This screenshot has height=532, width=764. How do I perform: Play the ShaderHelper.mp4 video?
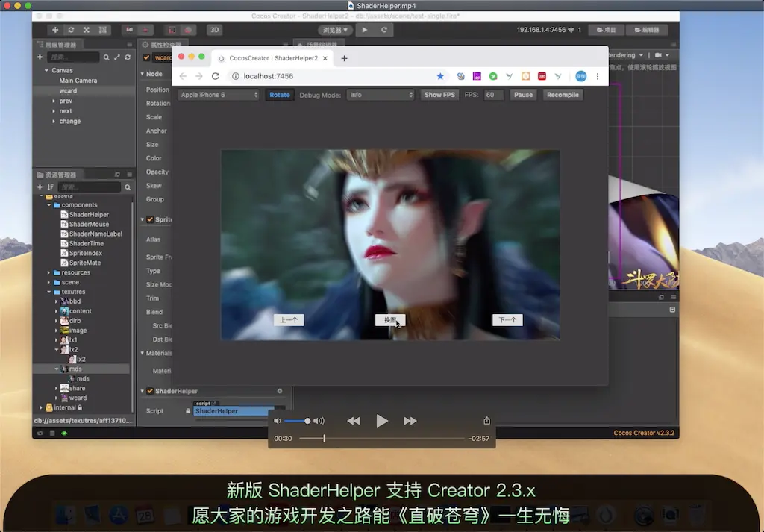[382, 421]
